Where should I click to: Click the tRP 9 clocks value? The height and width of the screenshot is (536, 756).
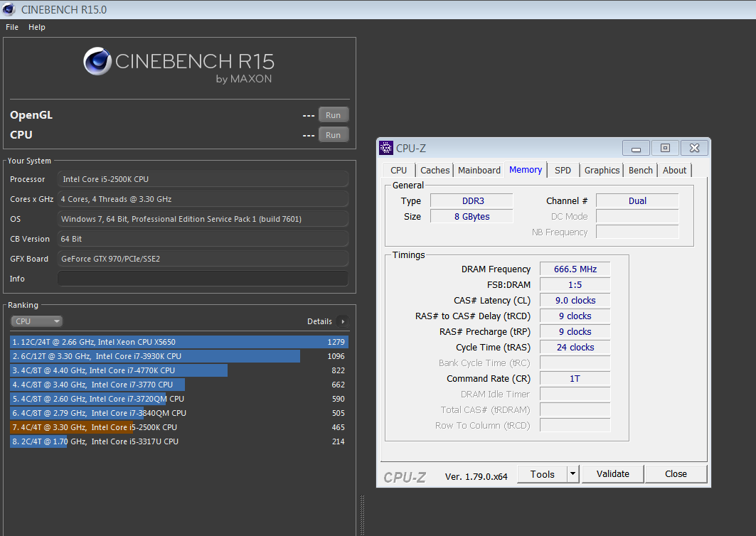(x=575, y=332)
